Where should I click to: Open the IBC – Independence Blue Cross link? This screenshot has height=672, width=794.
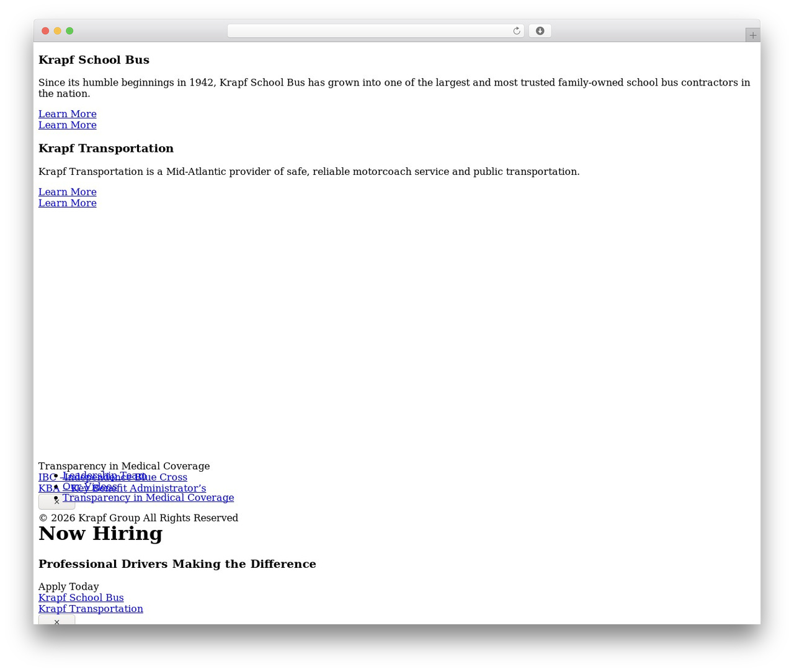(x=113, y=477)
